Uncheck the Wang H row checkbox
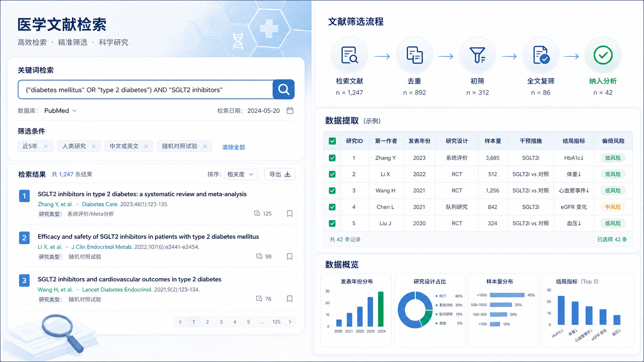 point(332,191)
